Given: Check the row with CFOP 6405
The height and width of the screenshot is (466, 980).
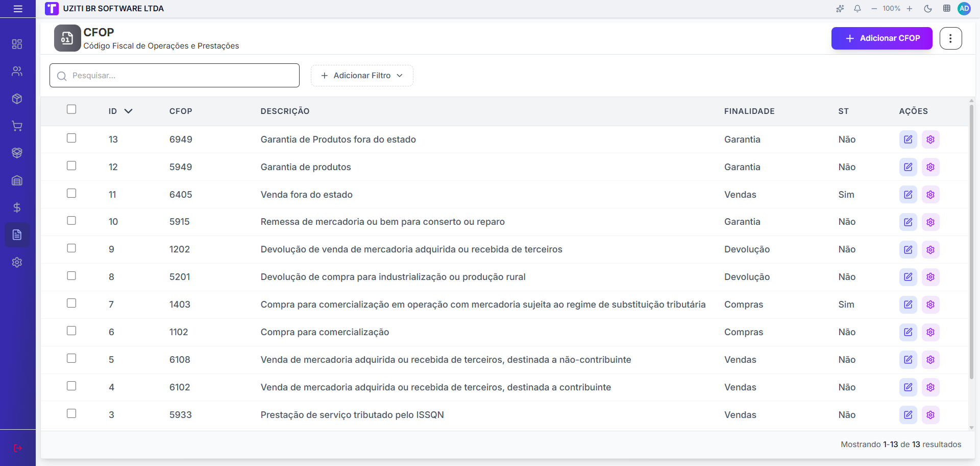Looking at the screenshot, I should coord(71,194).
